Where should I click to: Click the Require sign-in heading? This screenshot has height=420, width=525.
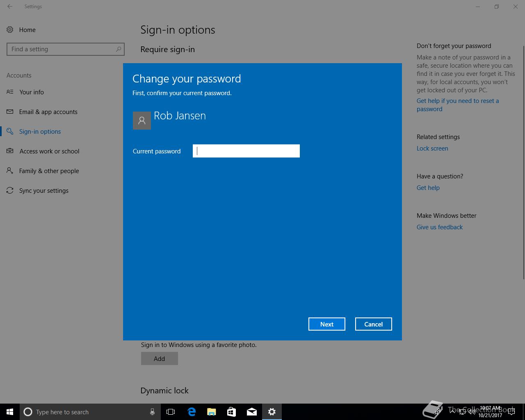coord(168,49)
